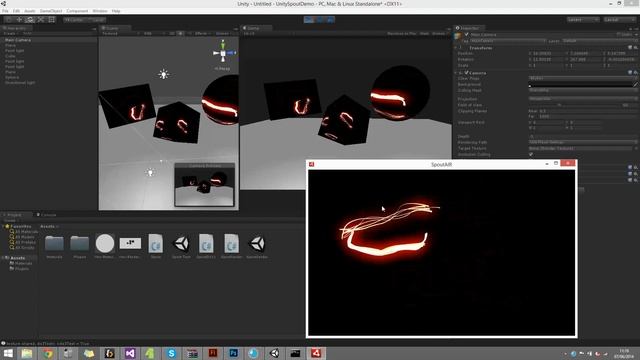Select the white sphere material asset

point(105,243)
